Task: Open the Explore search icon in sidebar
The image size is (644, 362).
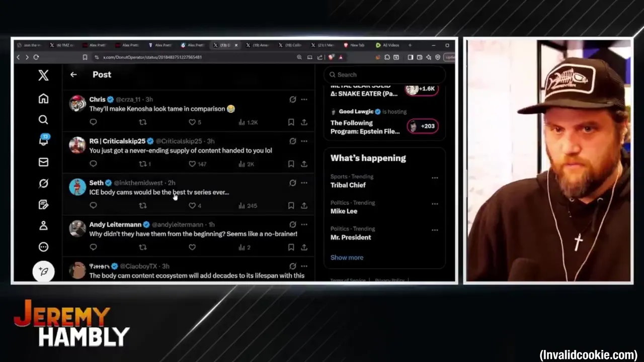Action: click(43, 120)
